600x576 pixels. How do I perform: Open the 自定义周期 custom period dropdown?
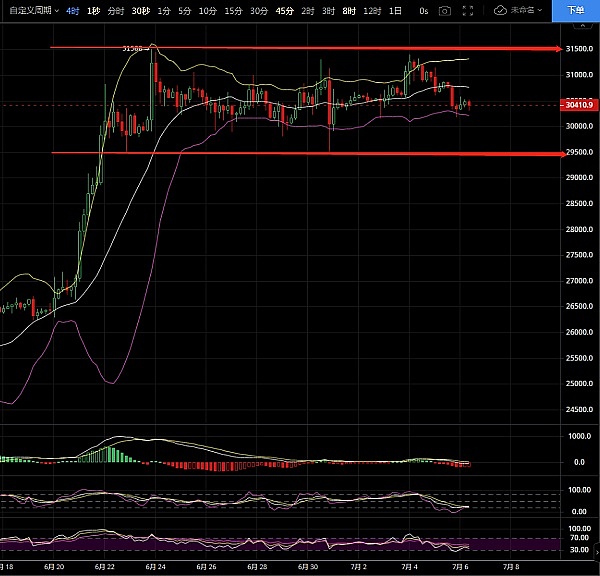click(29, 10)
